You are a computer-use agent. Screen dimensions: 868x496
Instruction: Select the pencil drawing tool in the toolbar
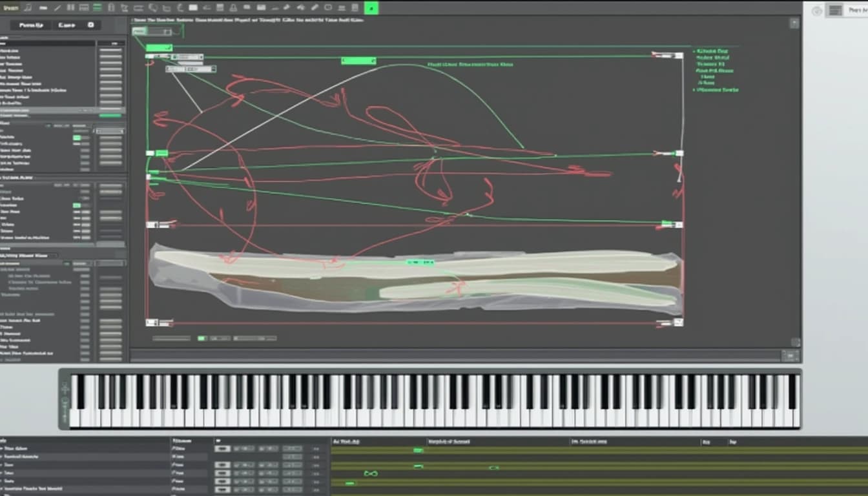[315, 7]
